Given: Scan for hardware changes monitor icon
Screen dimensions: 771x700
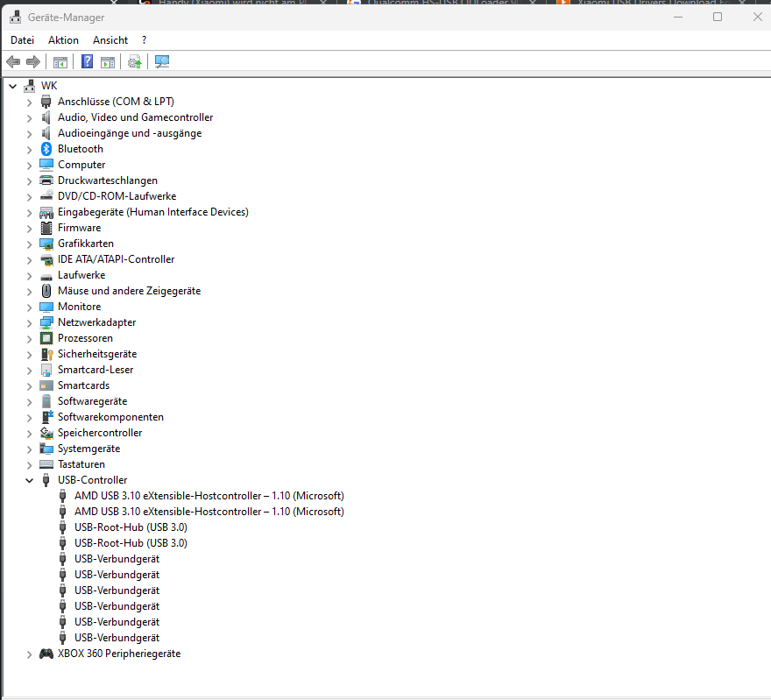Looking at the screenshot, I should coord(162,61).
